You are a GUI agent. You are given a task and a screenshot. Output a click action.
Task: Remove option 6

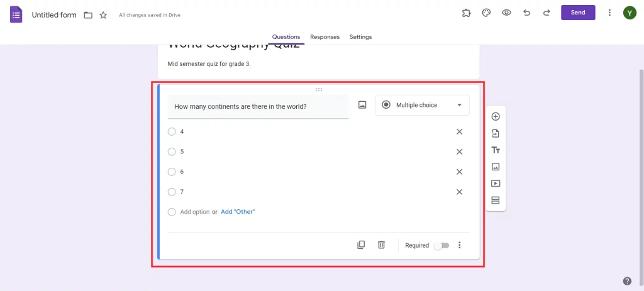click(460, 172)
